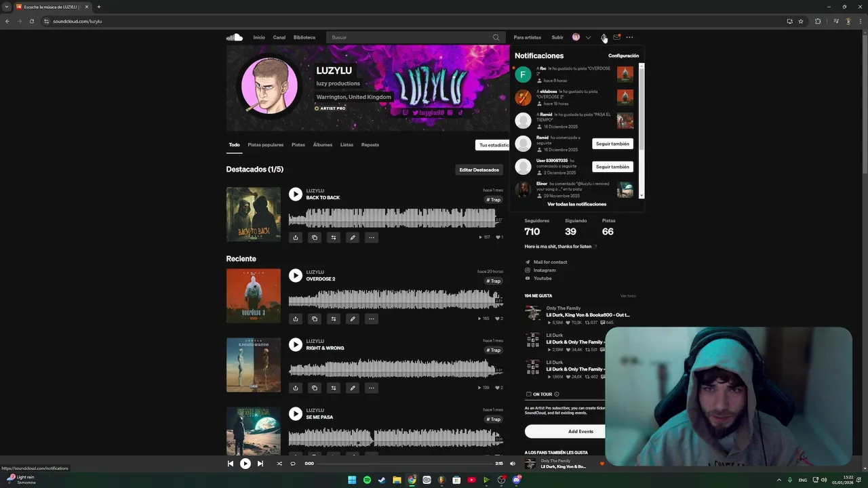This screenshot has height=488, width=868.
Task: Mute the volume in the player bar
Action: coord(513,464)
